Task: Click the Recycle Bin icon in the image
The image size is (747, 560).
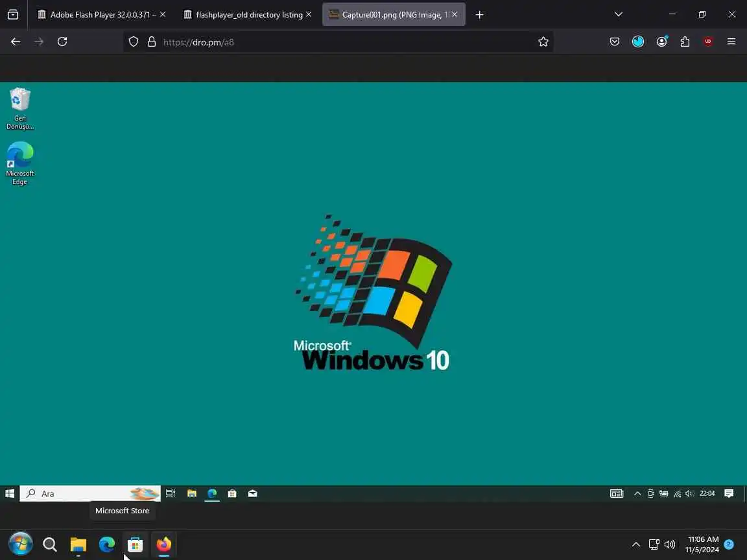Action: 20,109
